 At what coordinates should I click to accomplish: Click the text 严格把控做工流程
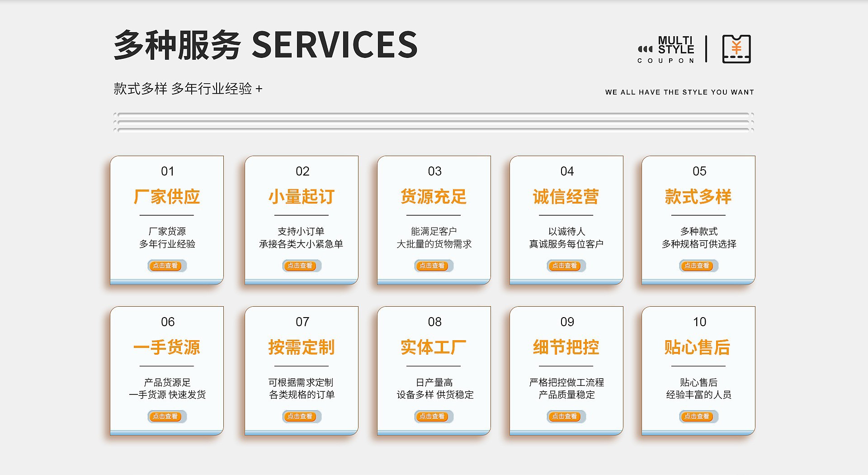566,383
